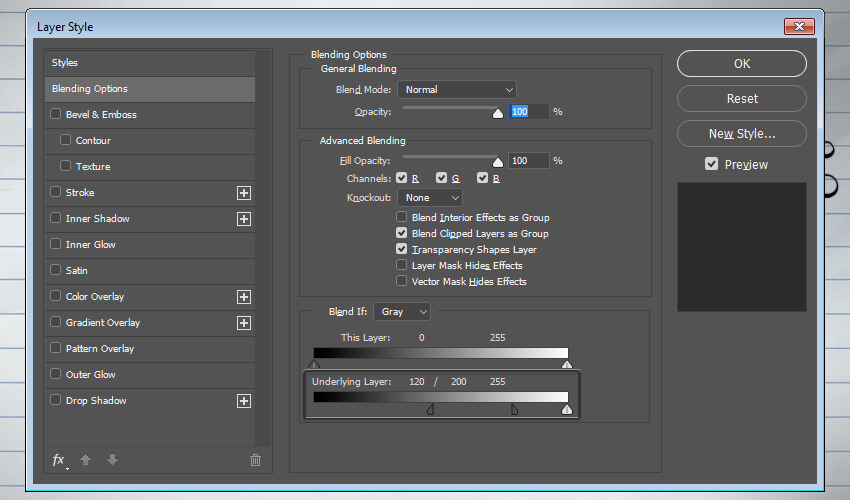The image size is (850, 500).
Task: Move effect up with arrow icon
Action: click(x=85, y=460)
